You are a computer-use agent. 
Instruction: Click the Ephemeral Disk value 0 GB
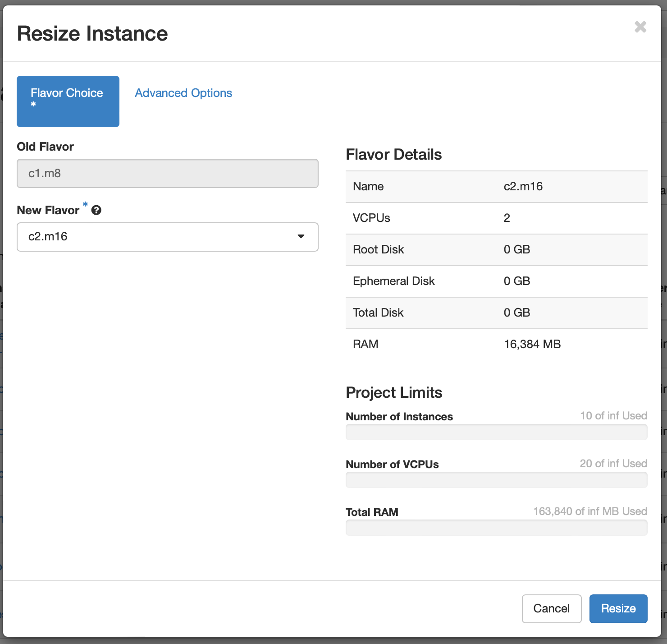click(517, 281)
